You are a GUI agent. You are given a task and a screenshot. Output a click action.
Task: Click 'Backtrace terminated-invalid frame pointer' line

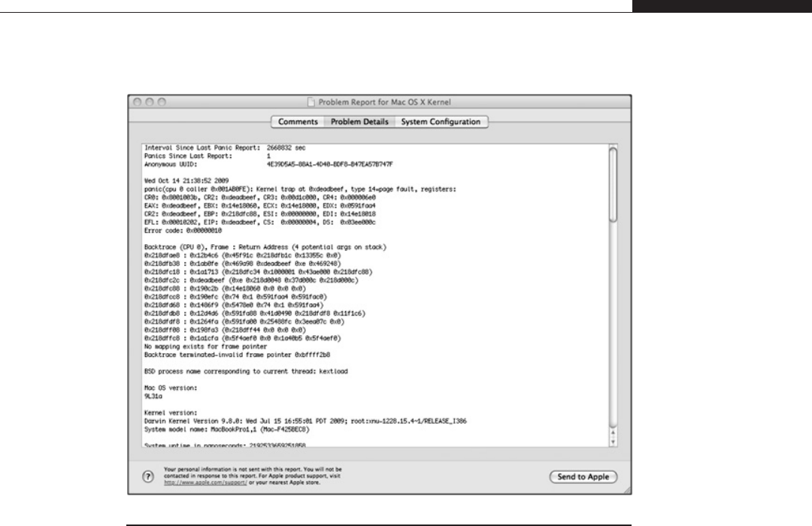pyautogui.click(x=237, y=355)
